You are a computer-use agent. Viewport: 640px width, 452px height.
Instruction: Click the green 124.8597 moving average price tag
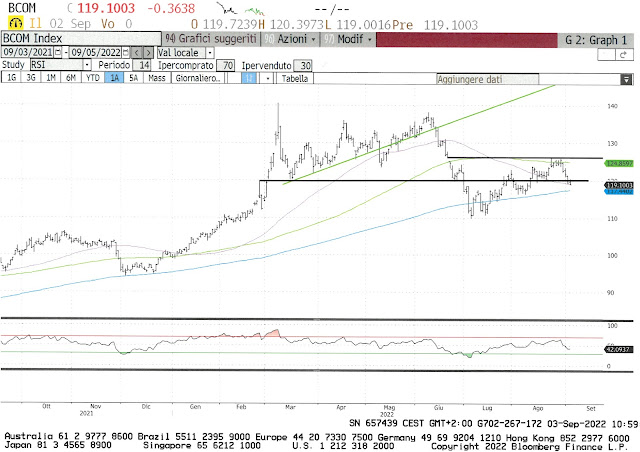(619, 163)
